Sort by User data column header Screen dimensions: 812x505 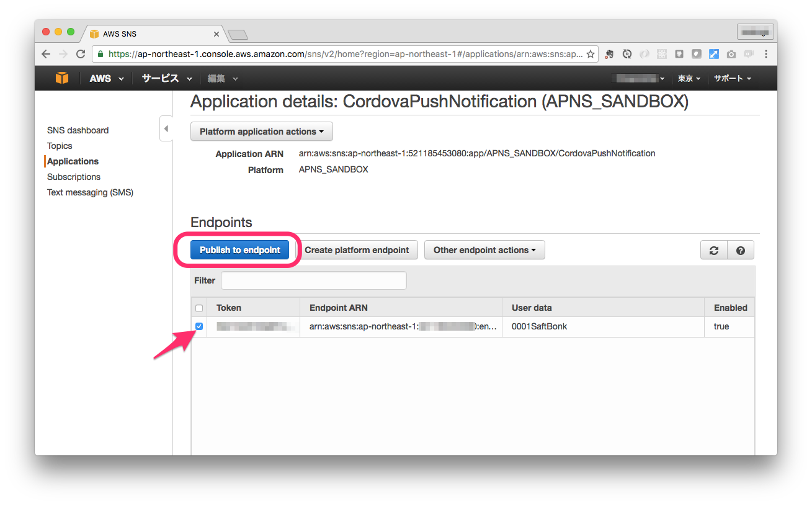pyautogui.click(x=603, y=308)
